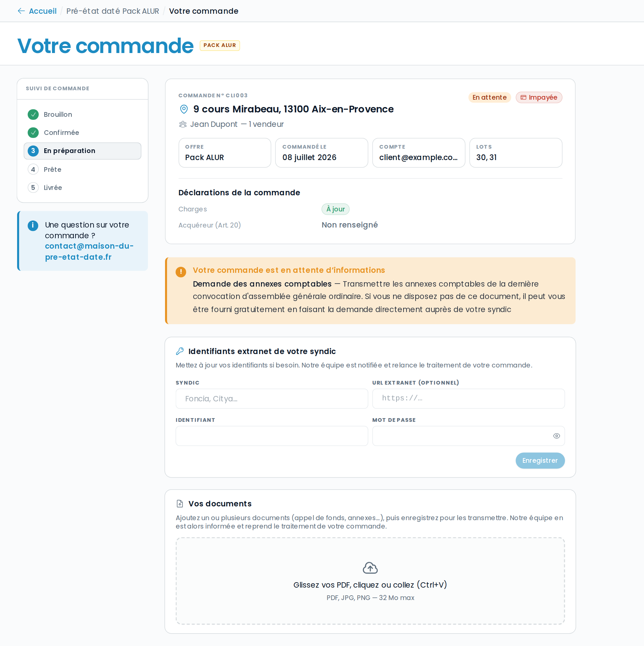The image size is (644, 646).
Task: Open the contact@maison-du-pre-etat-date.fr email link
Action: click(x=89, y=251)
